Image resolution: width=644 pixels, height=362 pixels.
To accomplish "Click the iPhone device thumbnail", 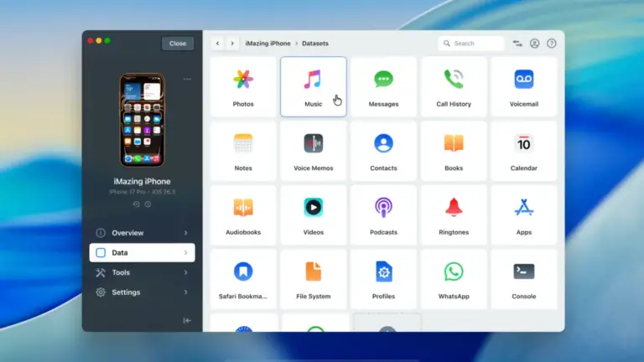I will coord(142,121).
